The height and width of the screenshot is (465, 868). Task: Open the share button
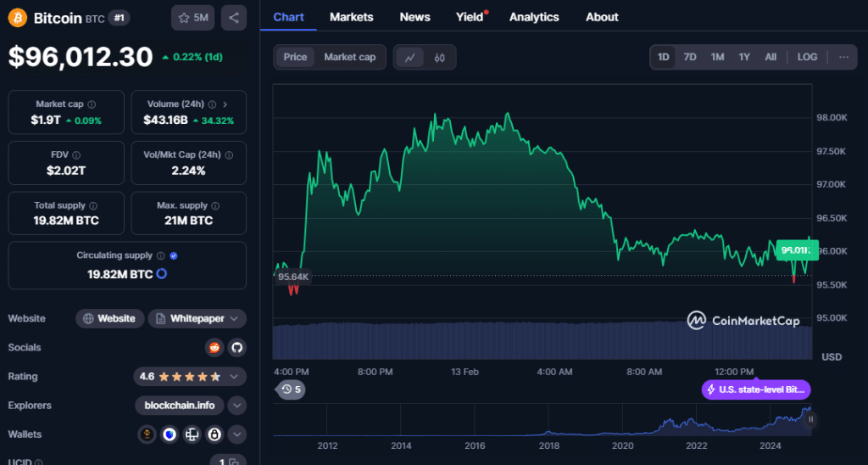234,18
